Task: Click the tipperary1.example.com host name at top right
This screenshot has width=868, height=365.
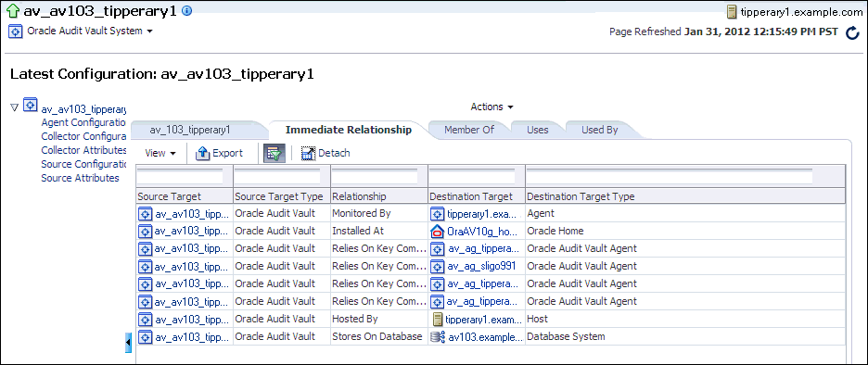Action: tap(801, 12)
